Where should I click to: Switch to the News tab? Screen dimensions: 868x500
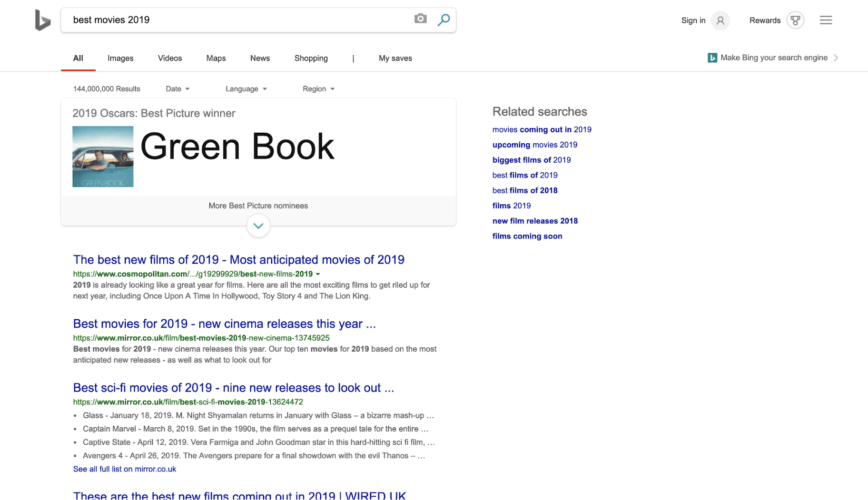(x=260, y=58)
